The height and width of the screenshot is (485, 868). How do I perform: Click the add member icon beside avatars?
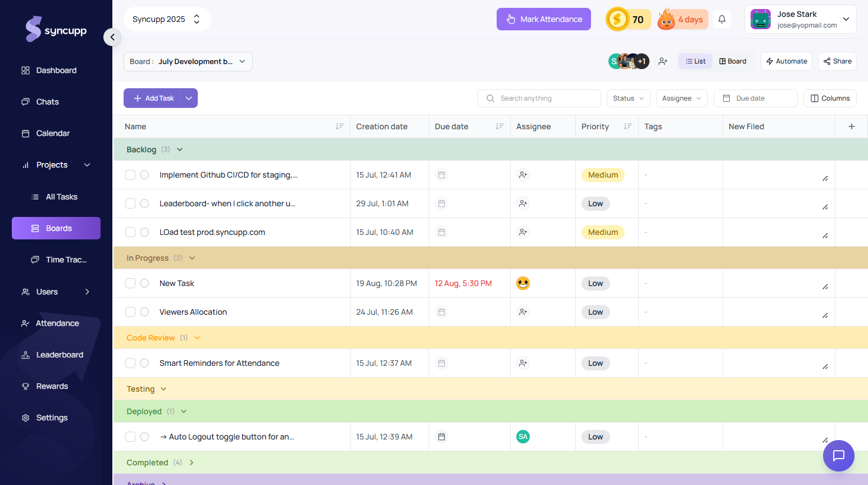pyautogui.click(x=663, y=61)
